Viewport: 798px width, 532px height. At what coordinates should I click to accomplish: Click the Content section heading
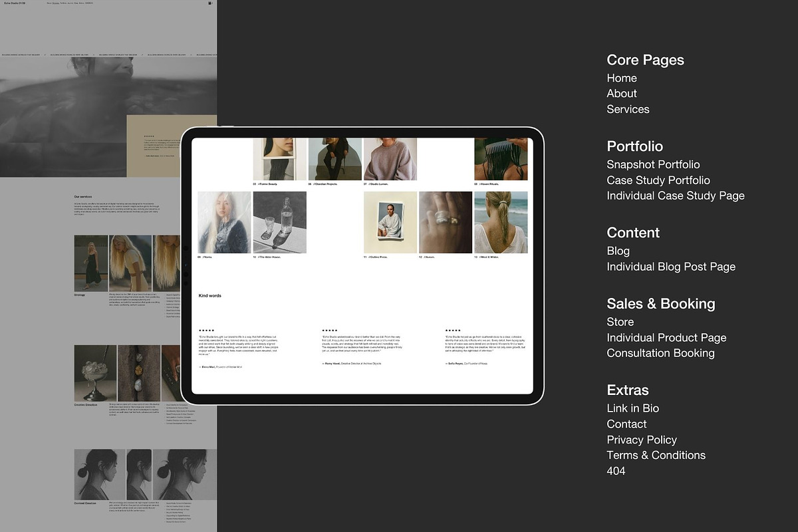coord(633,233)
